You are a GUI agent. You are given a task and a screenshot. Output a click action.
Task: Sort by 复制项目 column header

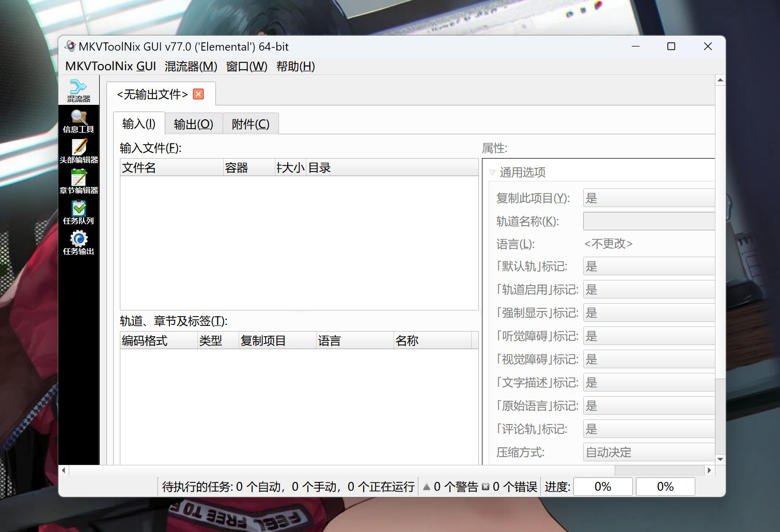(x=277, y=340)
